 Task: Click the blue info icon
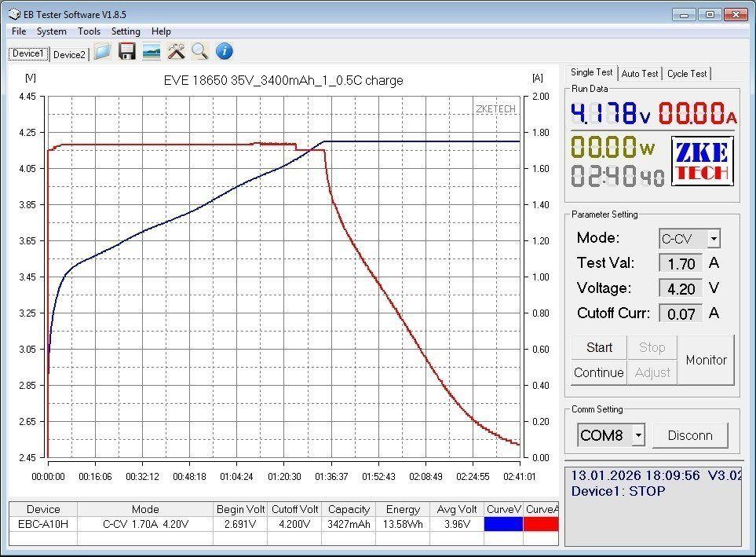pos(225,52)
